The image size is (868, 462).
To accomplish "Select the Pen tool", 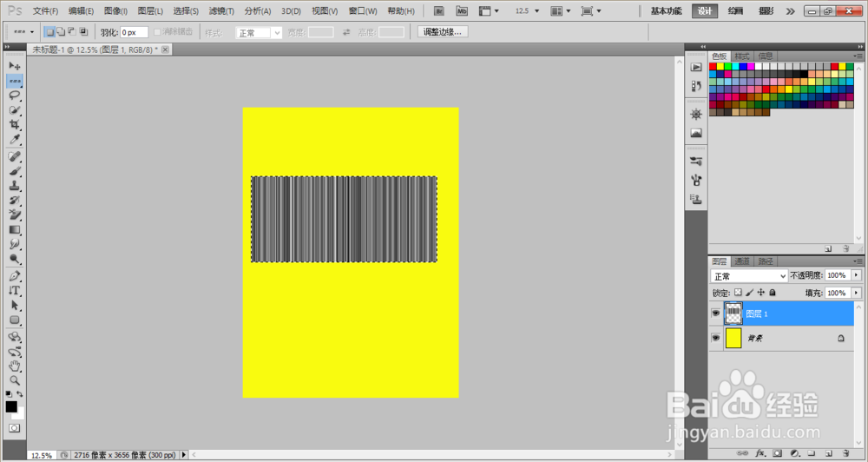I will coord(15,276).
